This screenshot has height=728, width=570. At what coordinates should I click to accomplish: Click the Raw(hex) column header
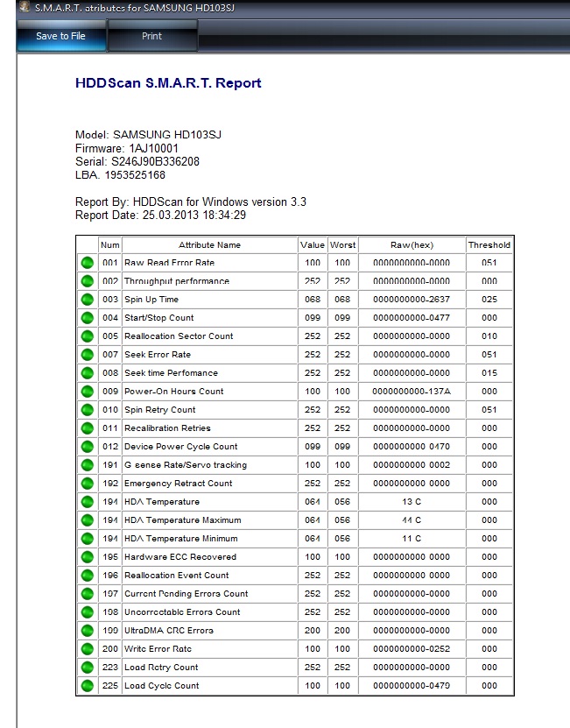pyautogui.click(x=411, y=245)
